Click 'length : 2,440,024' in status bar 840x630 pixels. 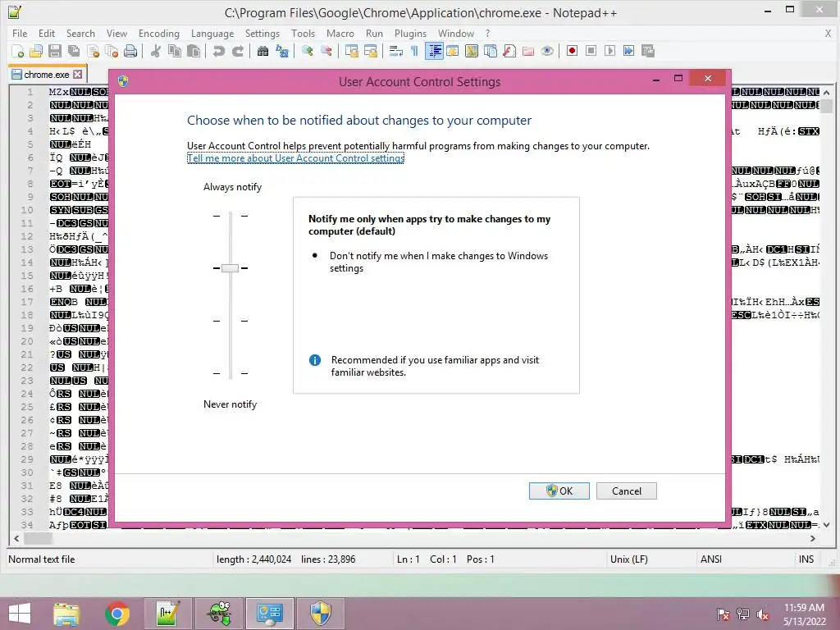tap(254, 559)
